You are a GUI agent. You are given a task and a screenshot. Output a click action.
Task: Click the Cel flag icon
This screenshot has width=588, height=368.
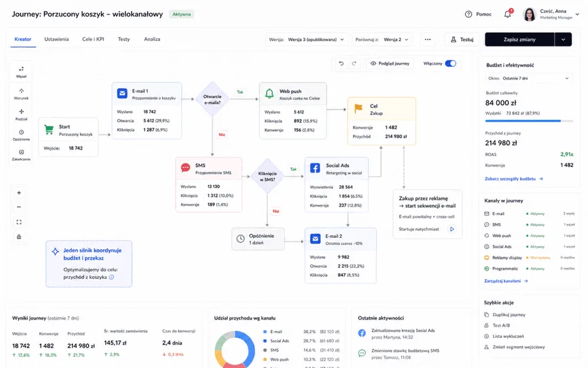(359, 109)
